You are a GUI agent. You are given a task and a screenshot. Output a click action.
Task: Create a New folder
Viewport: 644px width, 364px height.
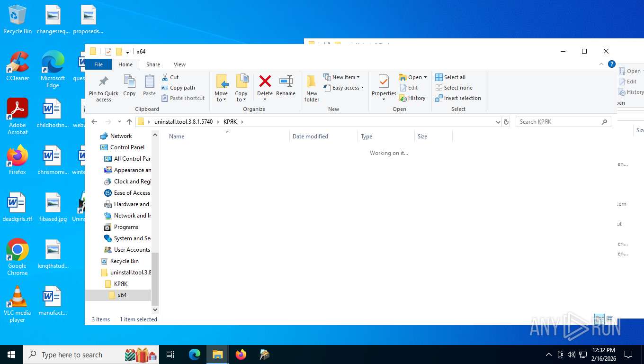[312, 88]
